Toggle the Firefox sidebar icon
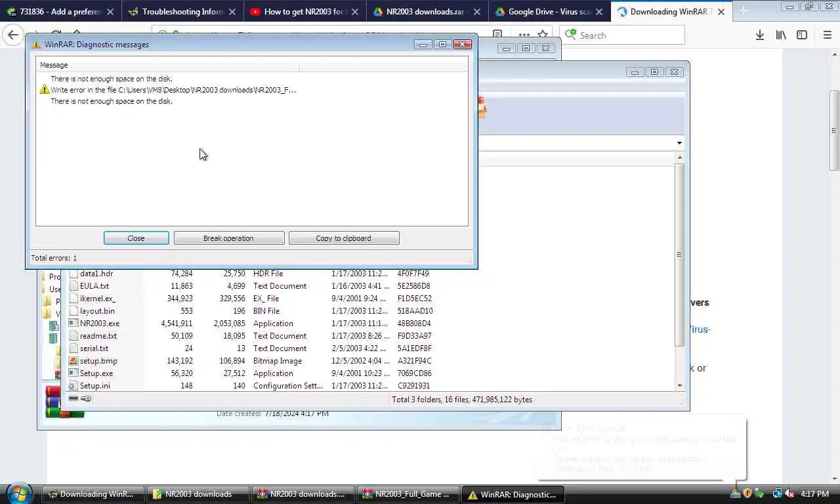The image size is (840, 504). coord(802,35)
